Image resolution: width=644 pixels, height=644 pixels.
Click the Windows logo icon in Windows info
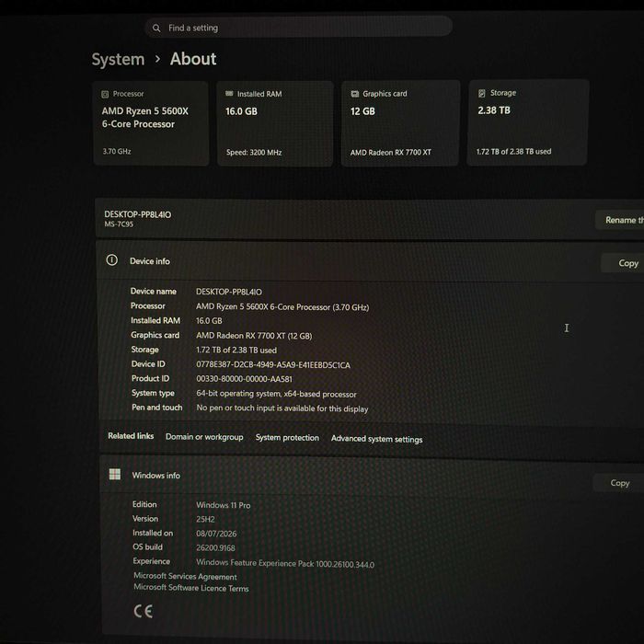pyautogui.click(x=115, y=475)
